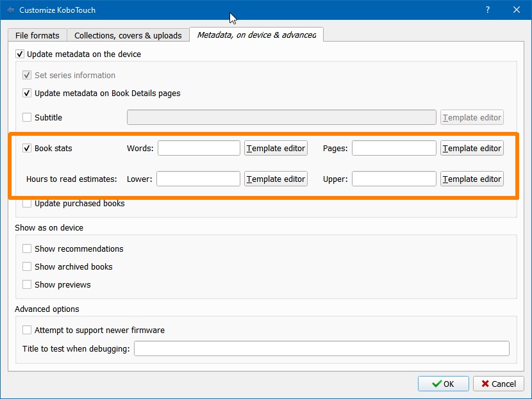Open Template editor for Pages

pos(472,148)
